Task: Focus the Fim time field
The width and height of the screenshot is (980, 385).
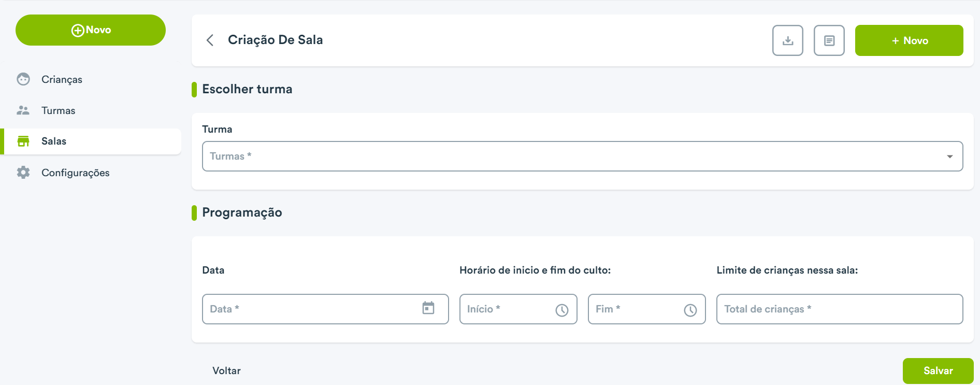Action: pyautogui.click(x=647, y=309)
